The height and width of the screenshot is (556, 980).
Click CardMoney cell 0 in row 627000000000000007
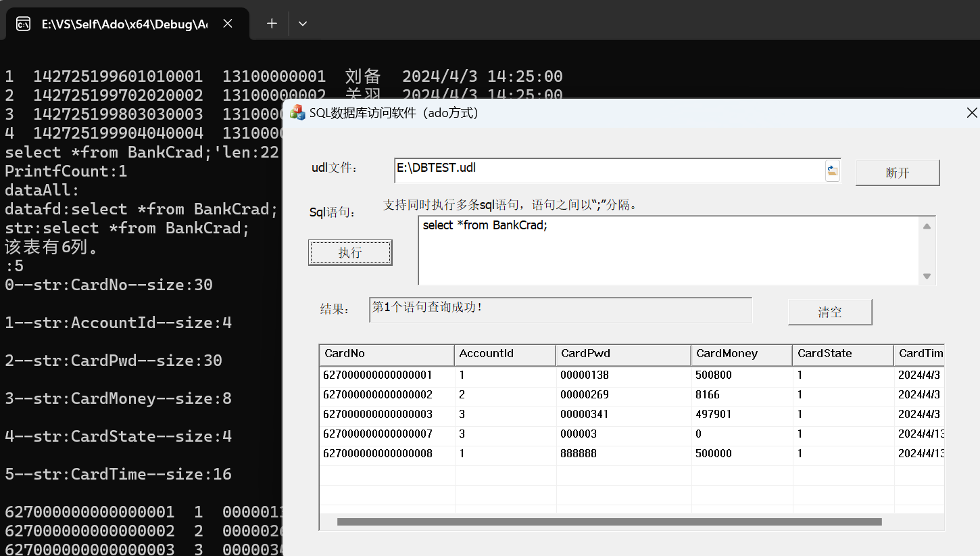click(x=742, y=434)
